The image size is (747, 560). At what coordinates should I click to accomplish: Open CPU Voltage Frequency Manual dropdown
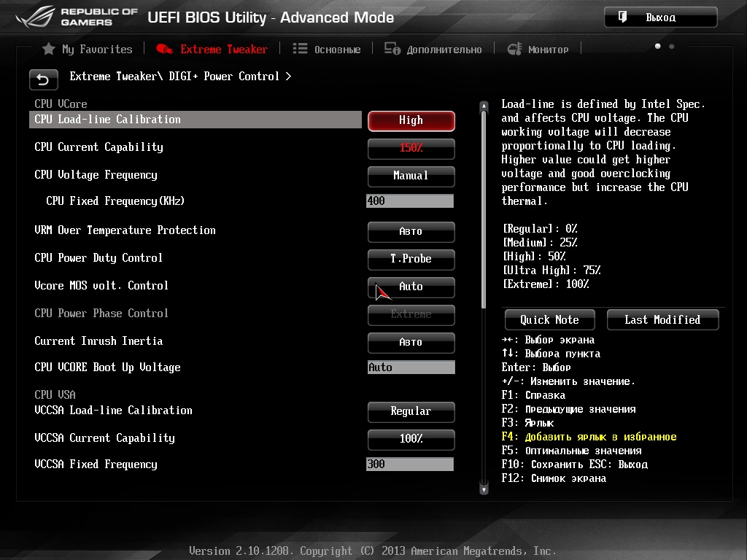tap(411, 176)
